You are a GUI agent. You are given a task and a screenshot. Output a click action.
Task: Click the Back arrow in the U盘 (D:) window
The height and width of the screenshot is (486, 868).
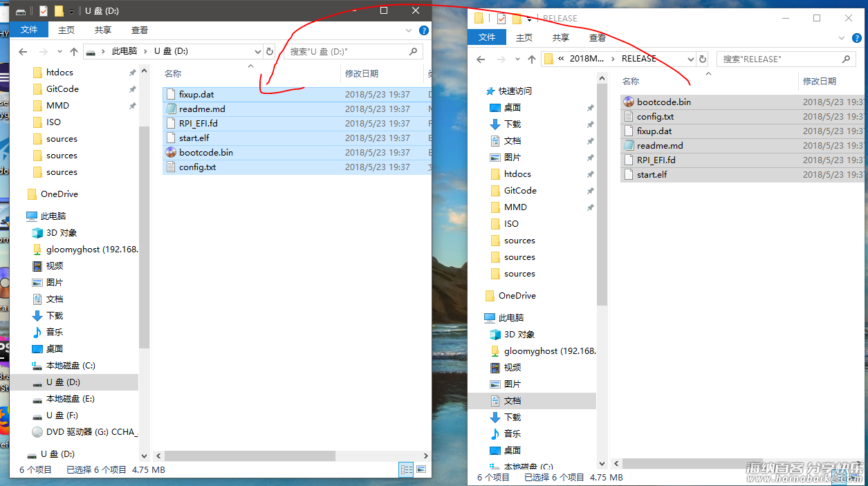(23, 52)
